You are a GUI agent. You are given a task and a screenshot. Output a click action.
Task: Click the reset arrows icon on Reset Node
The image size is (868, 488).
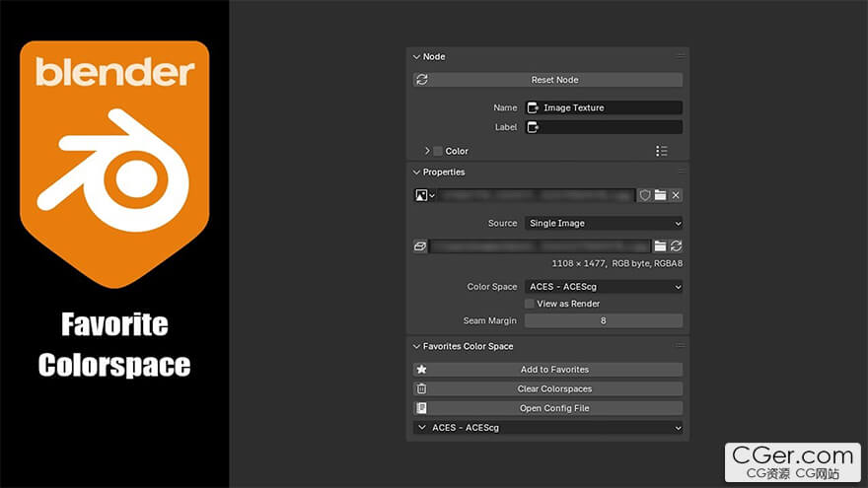tap(422, 80)
